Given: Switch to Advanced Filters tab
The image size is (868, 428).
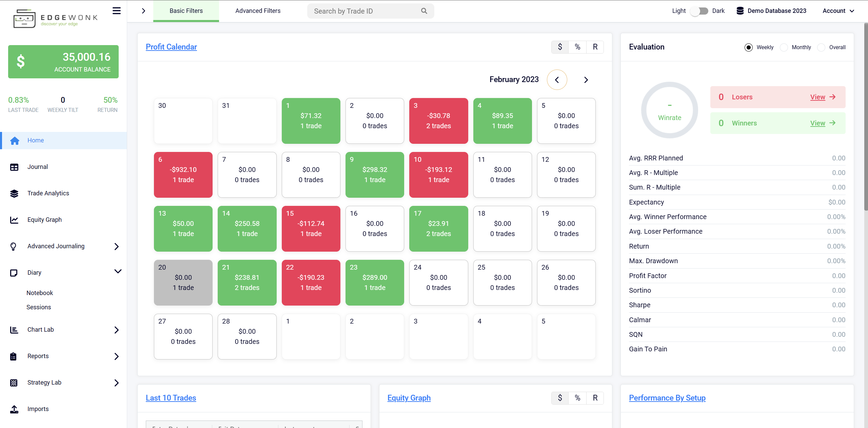Looking at the screenshot, I should (257, 10).
